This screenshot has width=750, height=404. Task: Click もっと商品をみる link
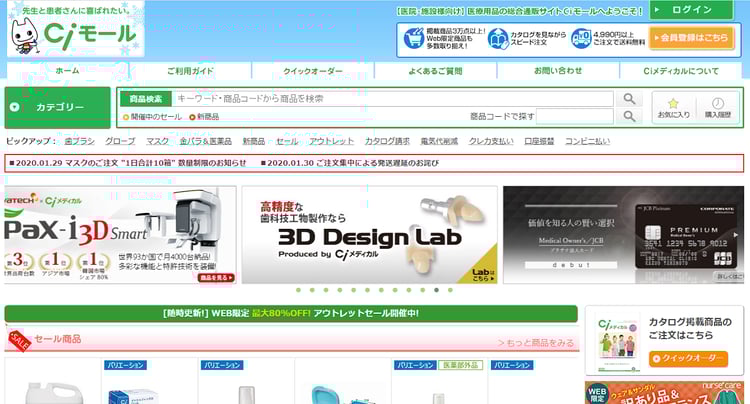536,343
